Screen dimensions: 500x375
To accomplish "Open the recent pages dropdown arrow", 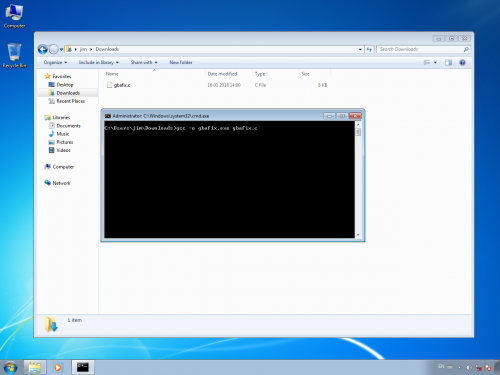I will coord(61,49).
